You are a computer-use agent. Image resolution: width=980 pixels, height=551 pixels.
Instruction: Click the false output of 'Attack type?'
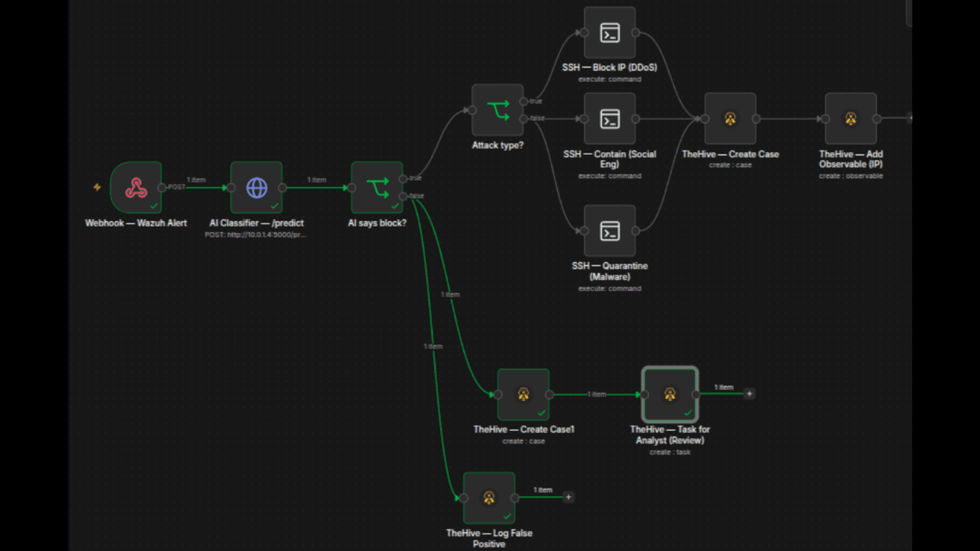click(x=524, y=119)
